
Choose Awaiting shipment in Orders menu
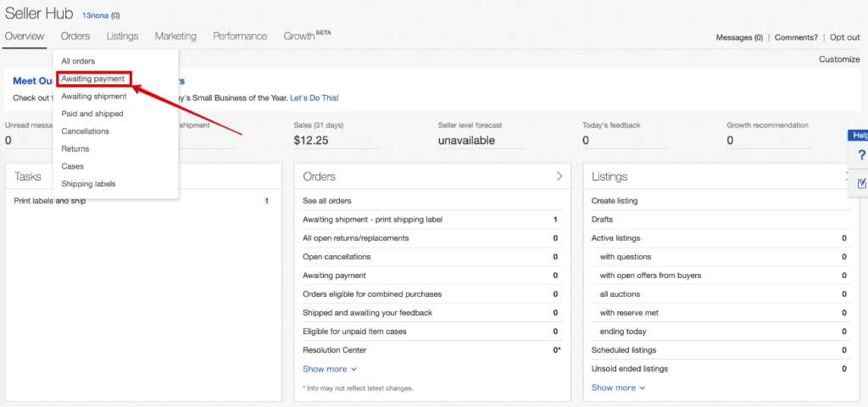(x=93, y=97)
